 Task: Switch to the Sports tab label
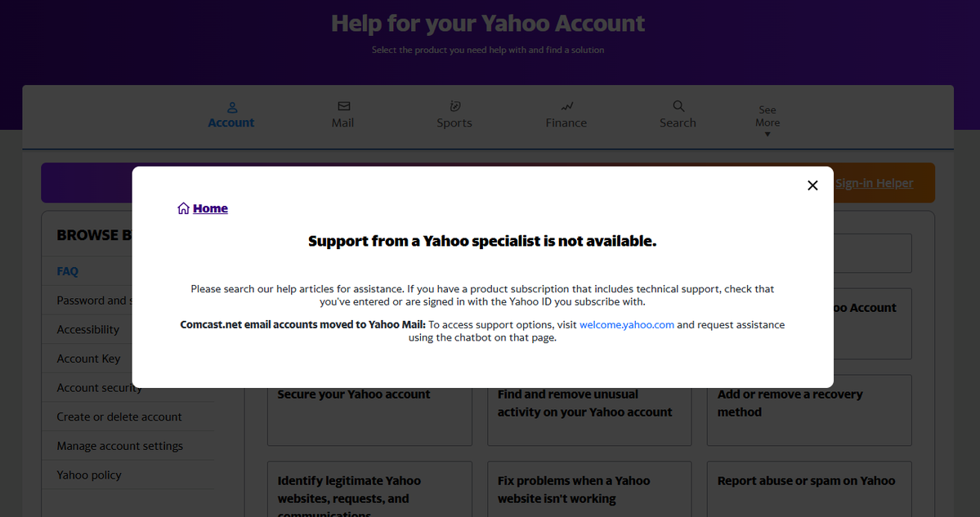[x=454, y=123]
